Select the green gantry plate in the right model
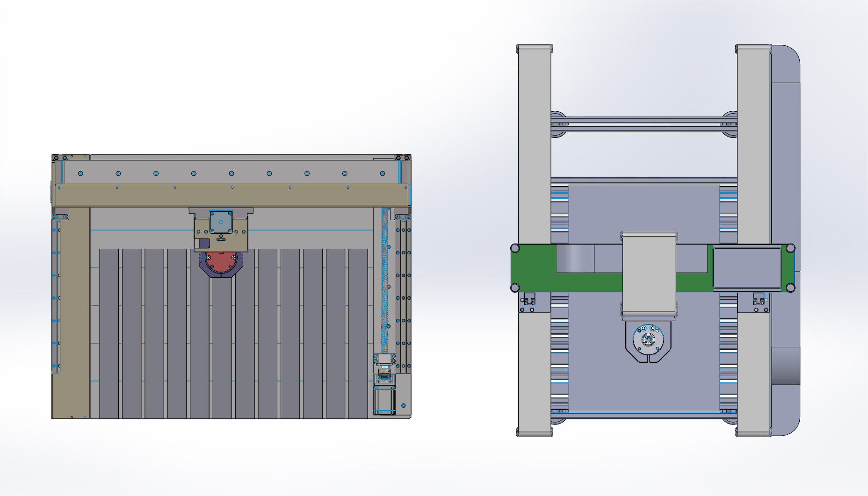868x496 pixels. (589, 282)
